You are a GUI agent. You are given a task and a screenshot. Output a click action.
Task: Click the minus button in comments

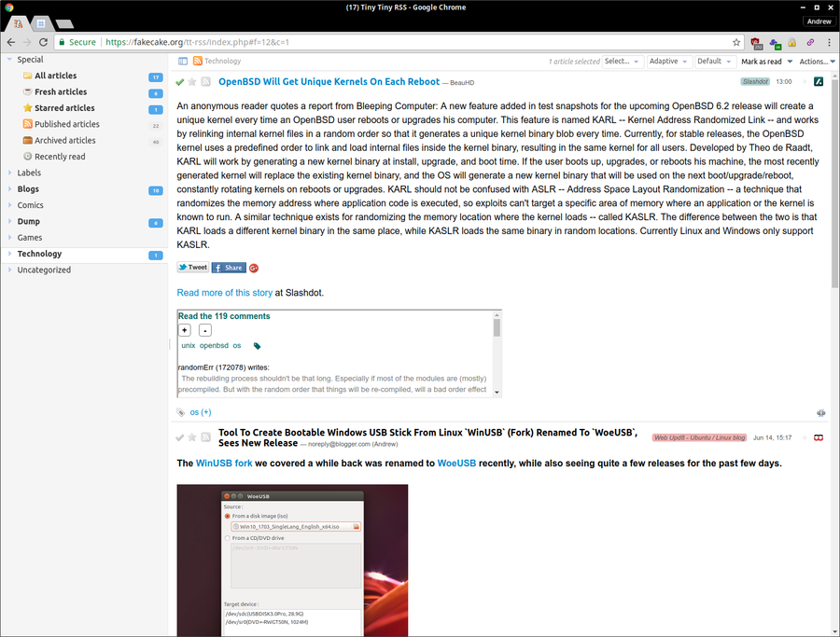coord(205,330)
